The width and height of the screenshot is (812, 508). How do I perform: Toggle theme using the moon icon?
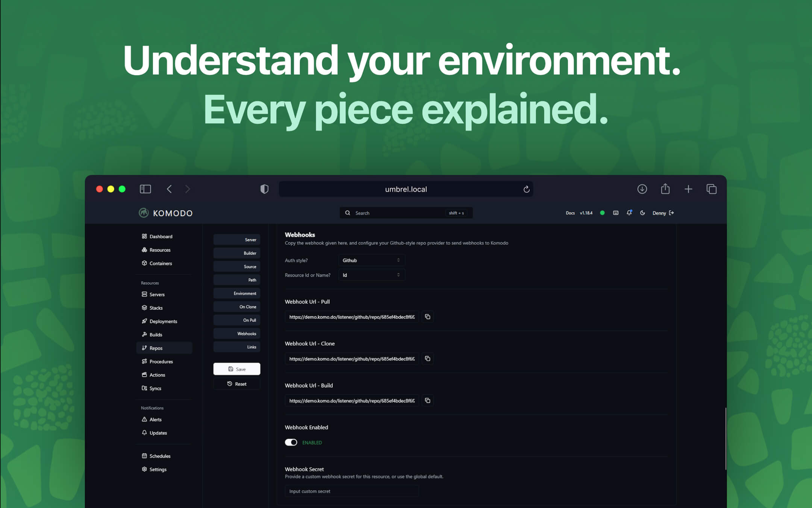coord(642,213)
